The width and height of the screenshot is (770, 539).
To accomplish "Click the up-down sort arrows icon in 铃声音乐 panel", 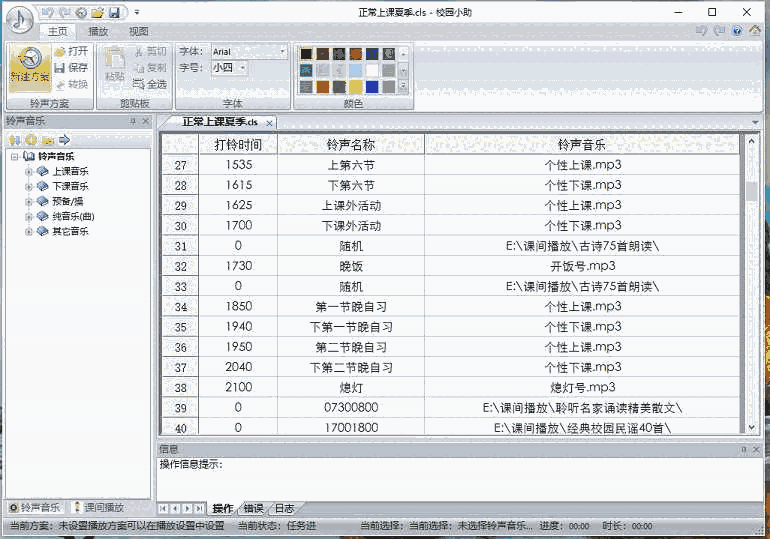I will click(15, 140).
